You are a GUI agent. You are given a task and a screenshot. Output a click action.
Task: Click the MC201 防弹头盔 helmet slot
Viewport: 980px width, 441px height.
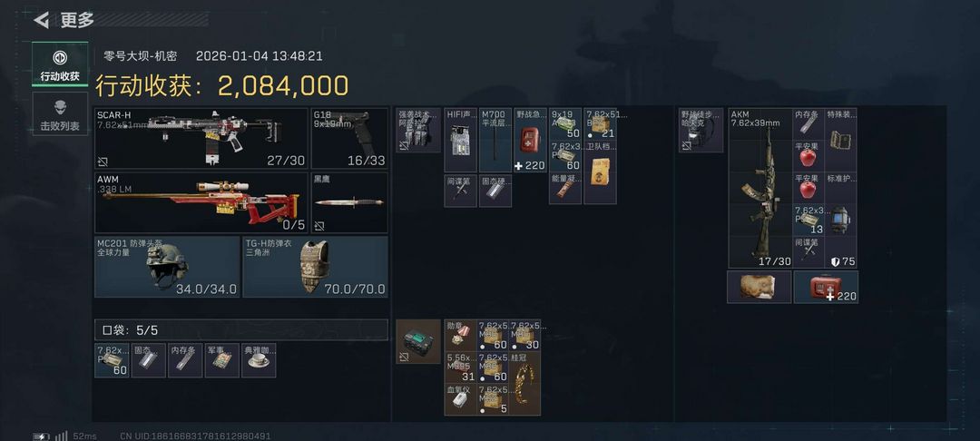[x=167, y=267]
